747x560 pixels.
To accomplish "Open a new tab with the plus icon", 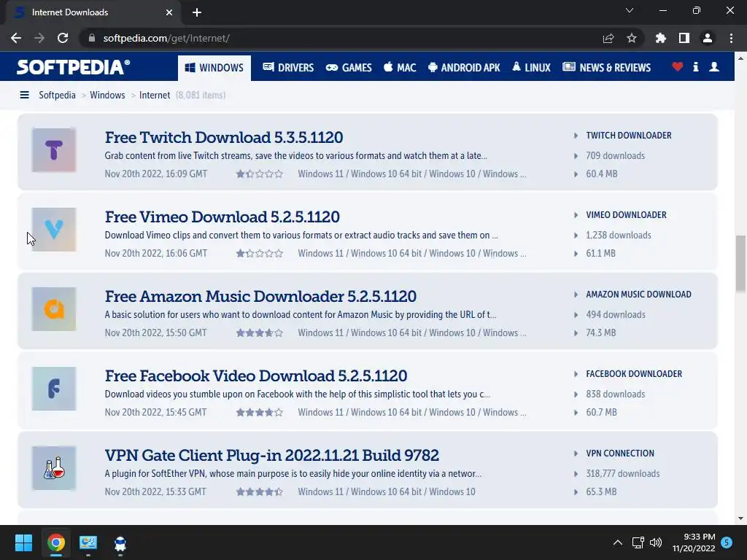I will pos(197,12).
